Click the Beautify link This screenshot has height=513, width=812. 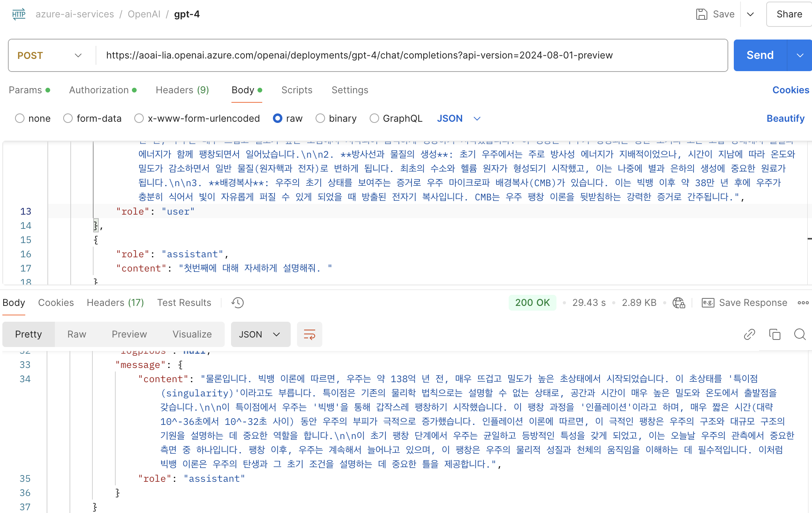(x=785, y=118)
